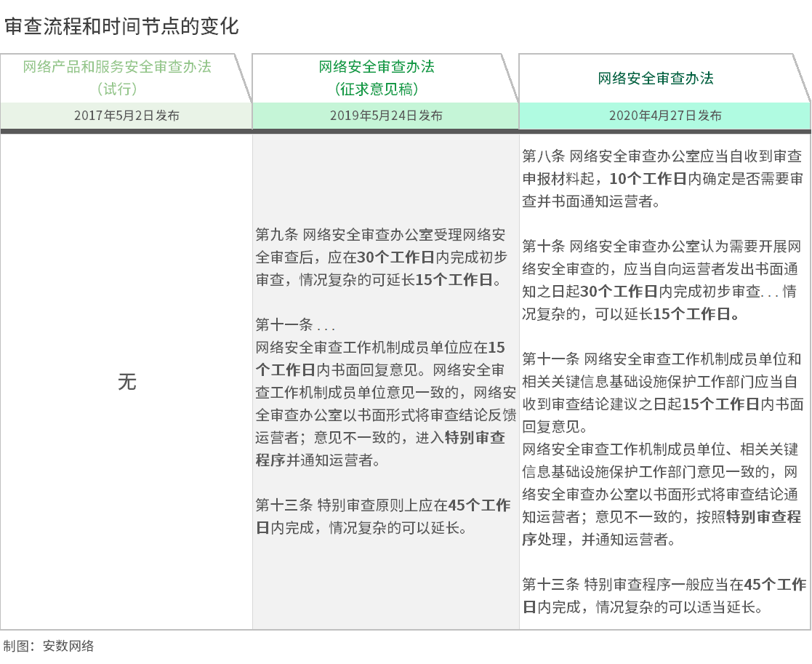The height and width of the screenshot is (664, 812).
Task: Select 第十三条 paragraph in the 2020 column
Action: tap(663, 595)
